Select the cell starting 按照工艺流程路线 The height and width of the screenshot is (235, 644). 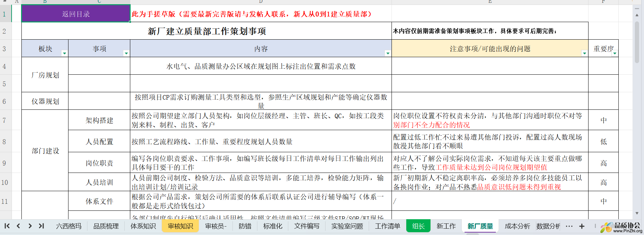click(261, 142)
